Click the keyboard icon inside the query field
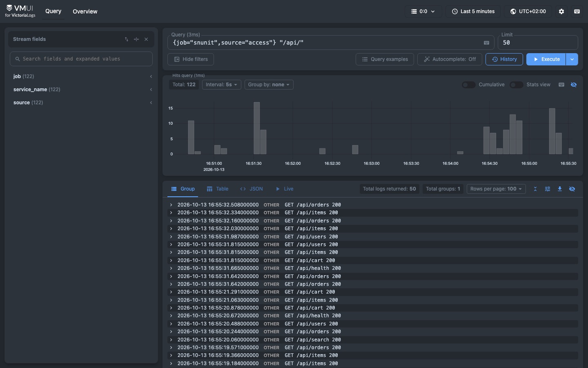The width and height of the screenshot is (588, 368). click(x=486, y=43)
